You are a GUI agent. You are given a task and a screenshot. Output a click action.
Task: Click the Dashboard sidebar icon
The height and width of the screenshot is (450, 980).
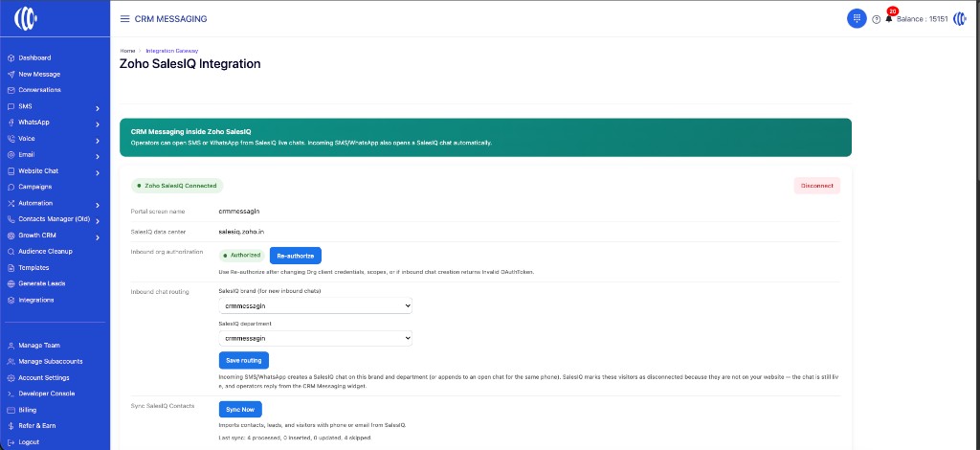click(11, 58)
